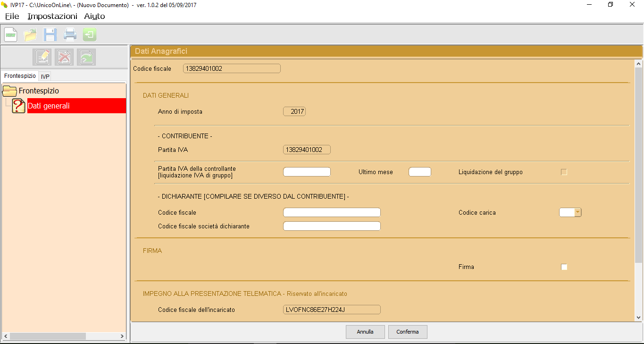
Task: Open the File menu
Action: click(12, 16)
